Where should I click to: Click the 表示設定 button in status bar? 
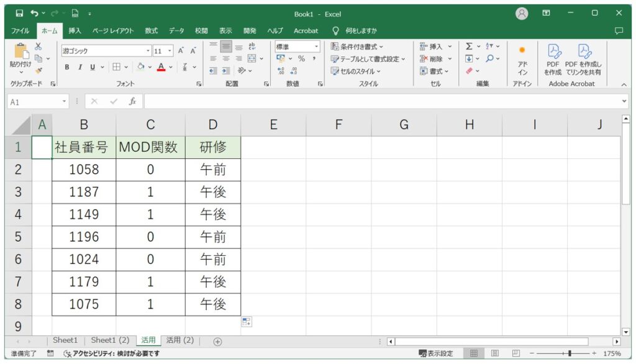pyautogui.click(x=436, y=353)
